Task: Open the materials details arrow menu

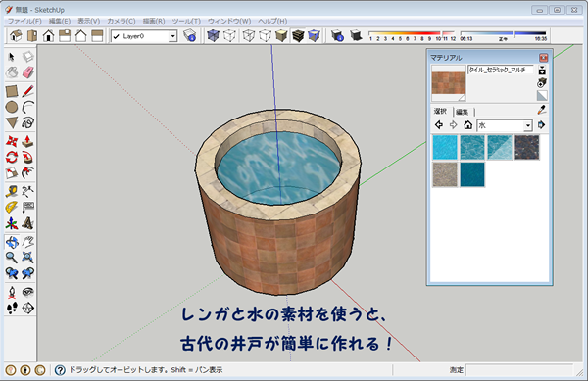Action: click(x=541, y=124)
